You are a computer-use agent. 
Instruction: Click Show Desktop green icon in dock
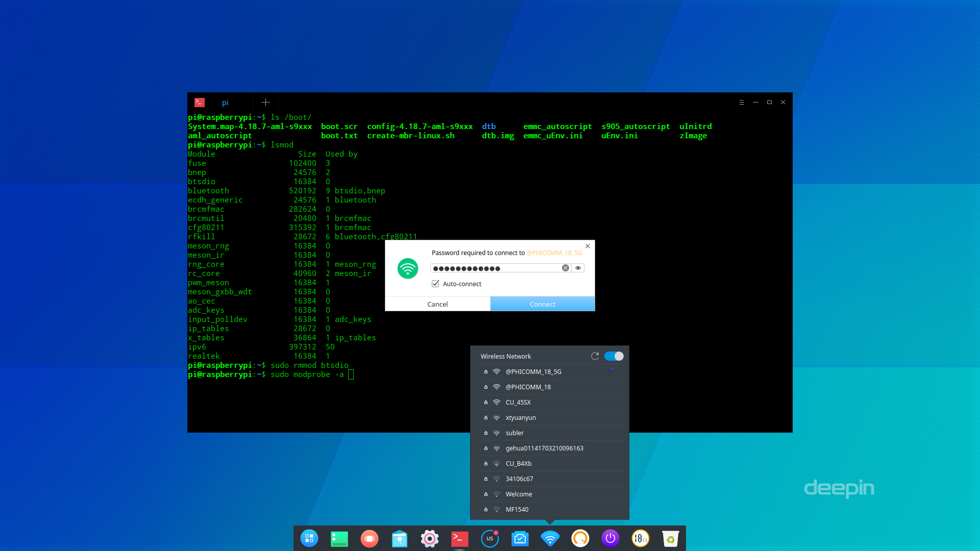click(x=339, y=539)
